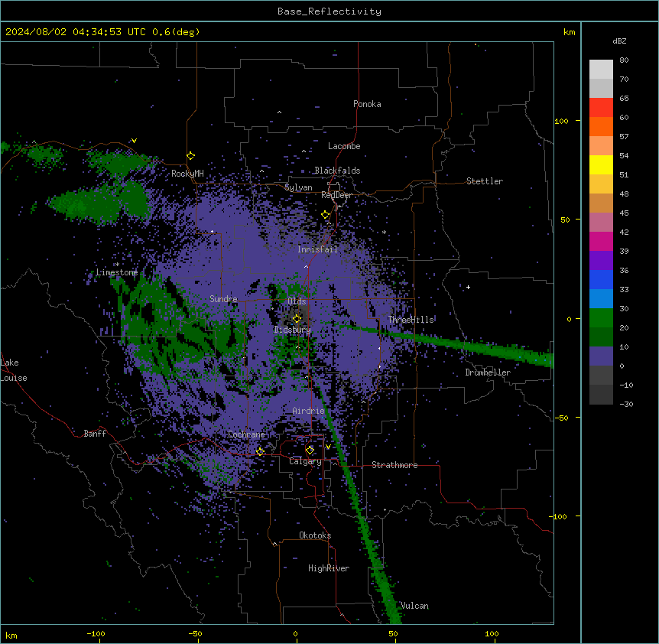
Task: Click the purple 36-39 dBZ legend swatch
Action: (x=601, y=260)
